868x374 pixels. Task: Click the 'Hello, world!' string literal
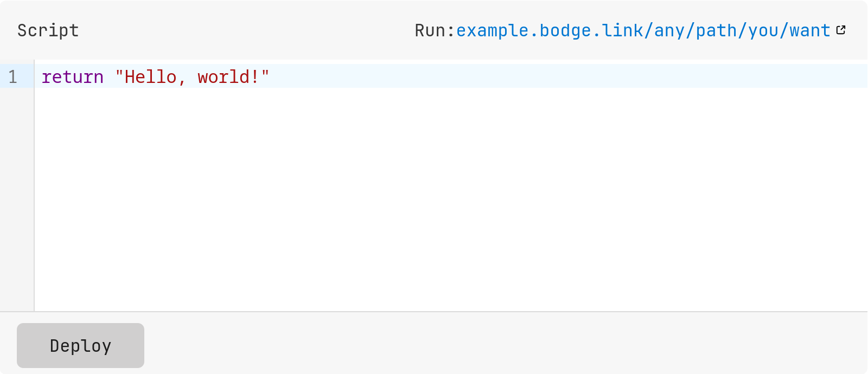[x=193, y=77]
